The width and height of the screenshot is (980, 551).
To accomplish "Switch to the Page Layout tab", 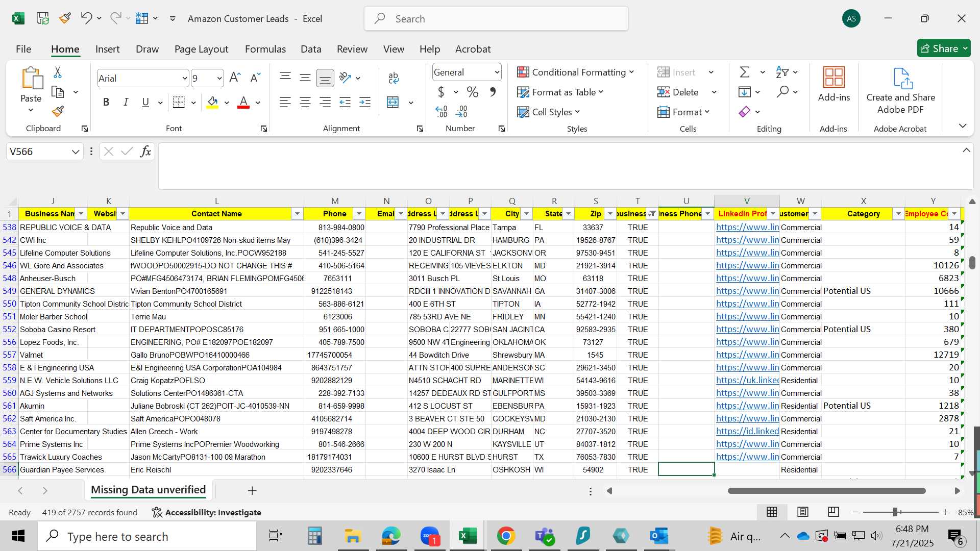I will 201,49.
